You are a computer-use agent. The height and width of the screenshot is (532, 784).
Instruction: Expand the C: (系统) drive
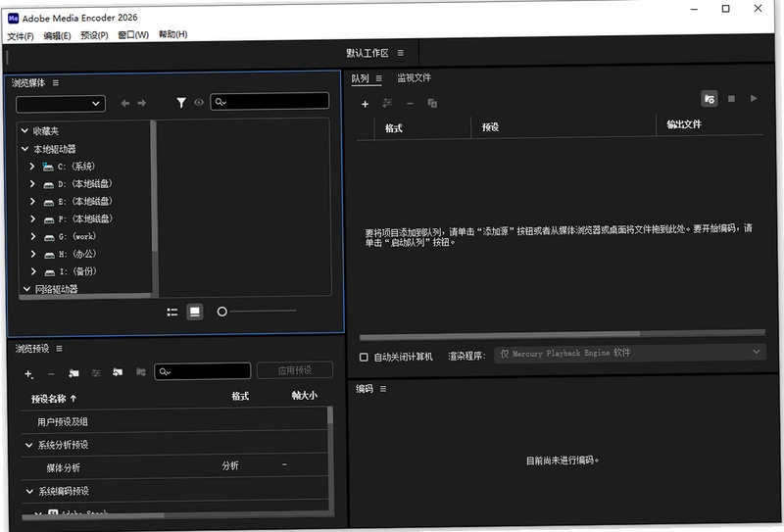click(x=32, y=166)
